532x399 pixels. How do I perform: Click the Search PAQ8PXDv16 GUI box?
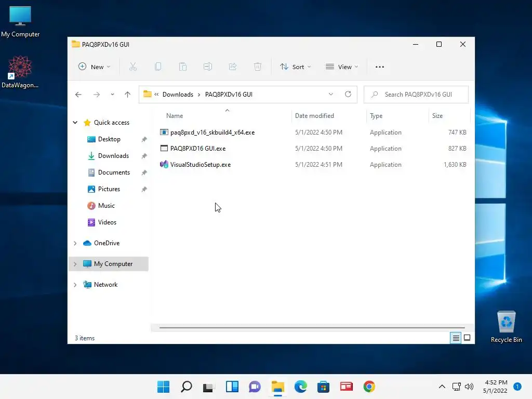tap(416, 95)
